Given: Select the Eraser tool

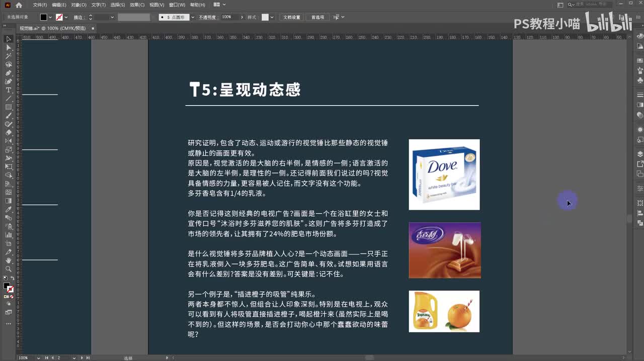Looking at the screenshot, I should click(x=9, y=133).
